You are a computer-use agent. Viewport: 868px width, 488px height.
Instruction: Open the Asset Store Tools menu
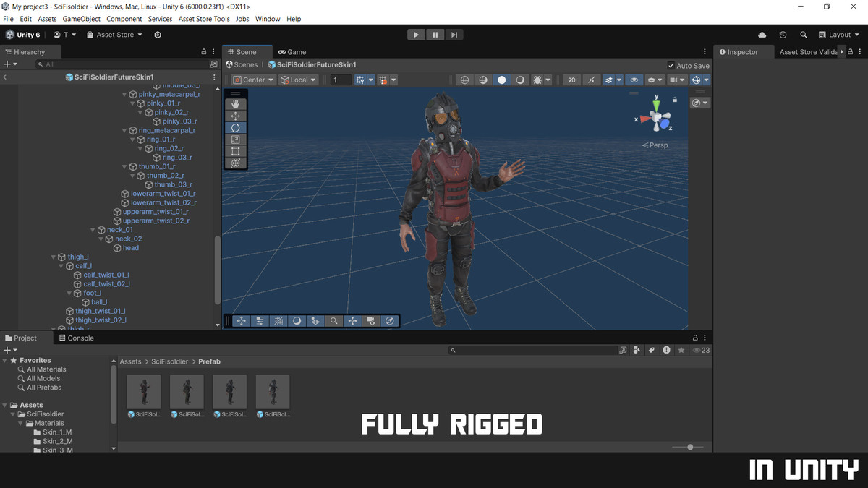click(204, 19)
